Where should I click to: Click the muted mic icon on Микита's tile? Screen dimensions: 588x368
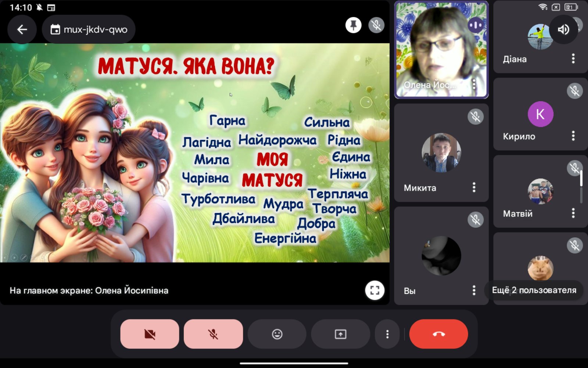pyautogui.click(x=476, y=117)
